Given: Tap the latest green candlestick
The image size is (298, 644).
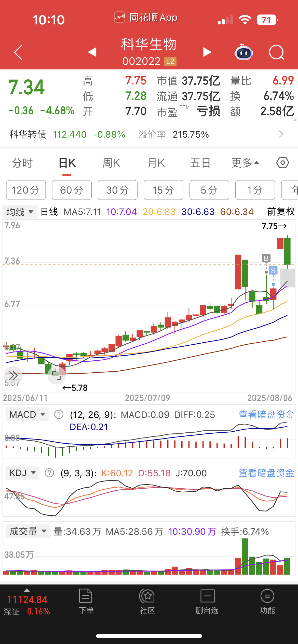Looking at the screenshot, I should pyautogui.click(x=287, y=251).
